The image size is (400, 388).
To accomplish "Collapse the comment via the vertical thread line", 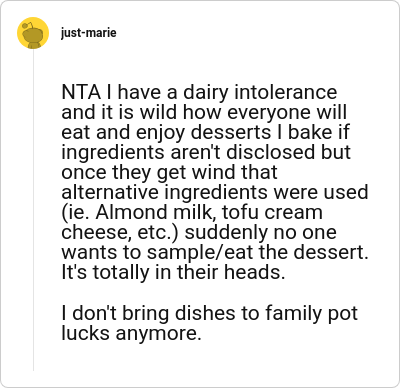I will [x=33, y=210].
